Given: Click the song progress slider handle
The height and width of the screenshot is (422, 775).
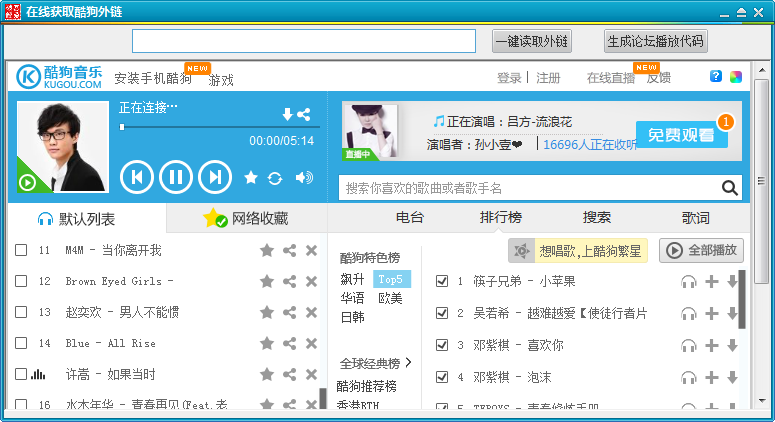Looking at the screenshot, I should 122,127.
